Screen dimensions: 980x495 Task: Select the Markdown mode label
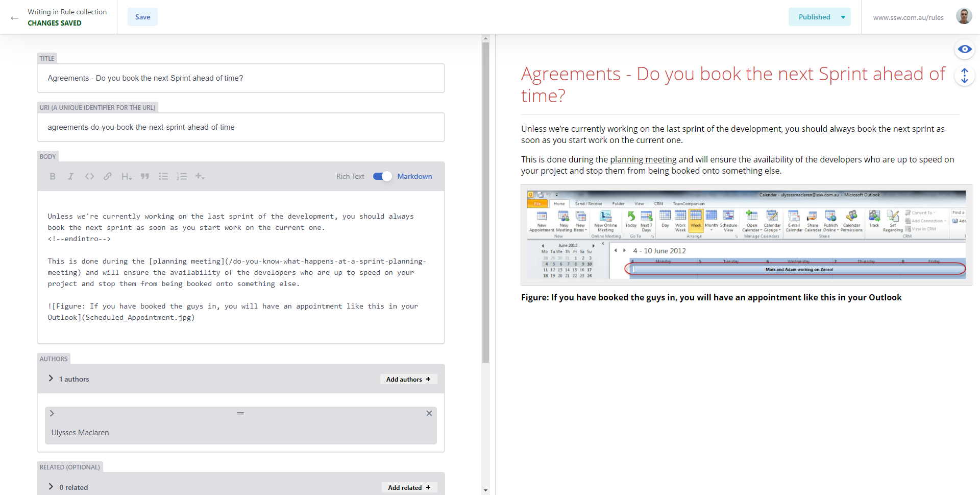414,176
